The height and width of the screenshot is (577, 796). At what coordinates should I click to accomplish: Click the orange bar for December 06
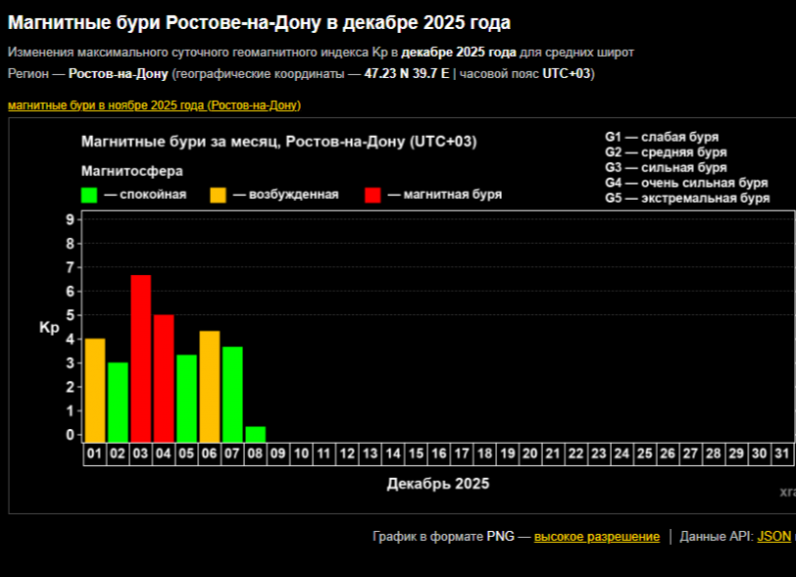tap(210, 386)
